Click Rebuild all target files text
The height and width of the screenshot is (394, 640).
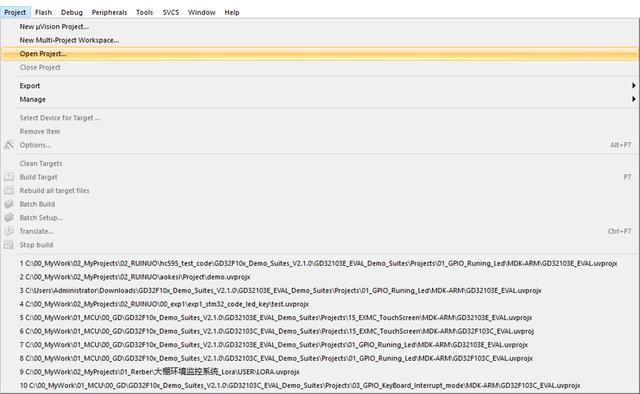click(x=54, y=190)
